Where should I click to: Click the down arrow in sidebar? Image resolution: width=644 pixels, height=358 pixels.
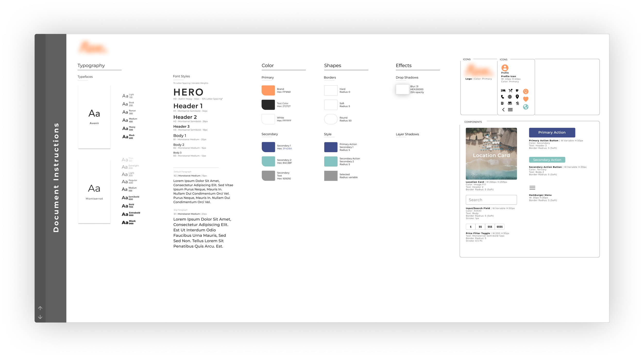click(40, 317)
